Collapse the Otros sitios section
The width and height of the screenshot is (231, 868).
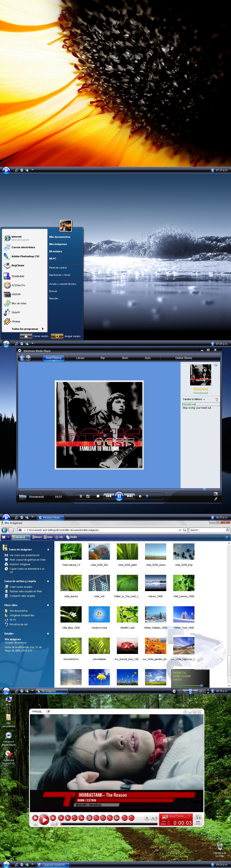click(x=48, y=605)
